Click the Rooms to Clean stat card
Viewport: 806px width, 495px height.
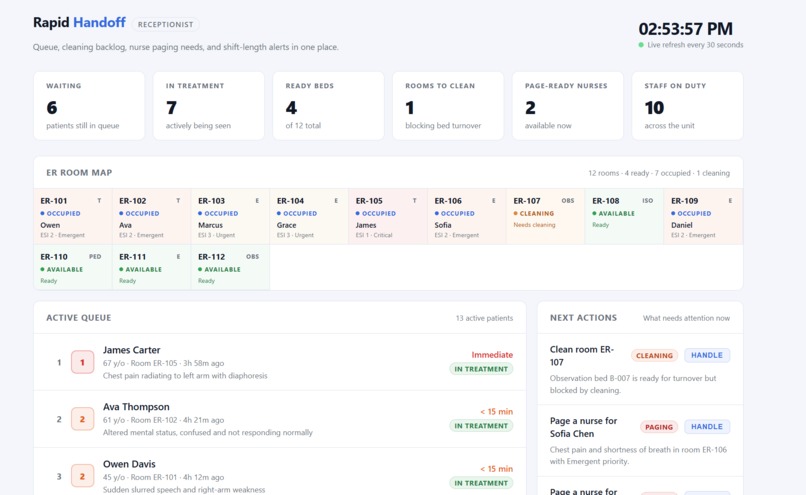(x=448, y=106)
